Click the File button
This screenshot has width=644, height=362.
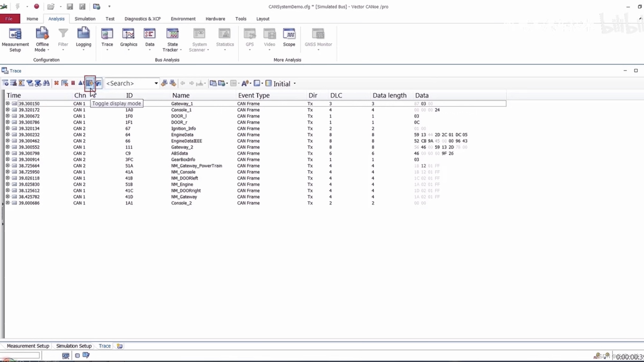[9, 19]
